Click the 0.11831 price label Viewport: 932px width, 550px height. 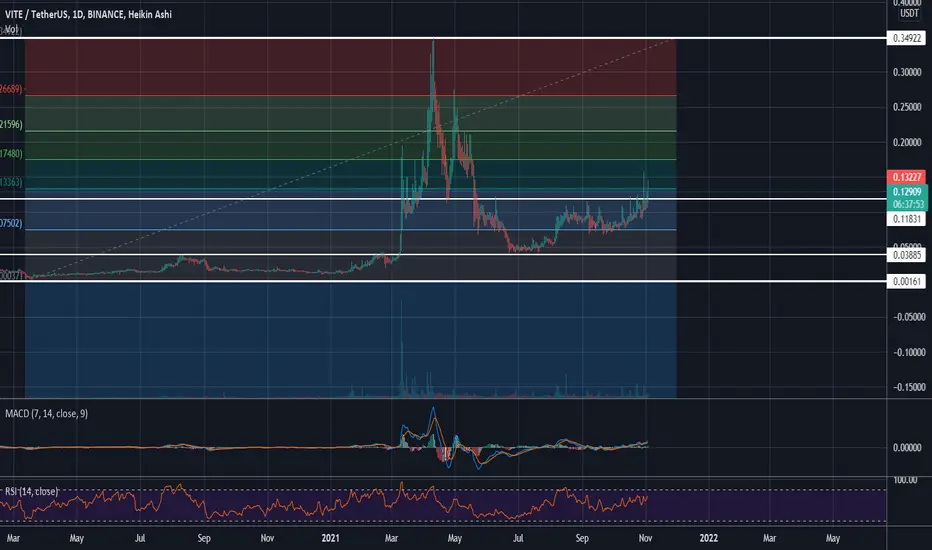pos(907,219)
